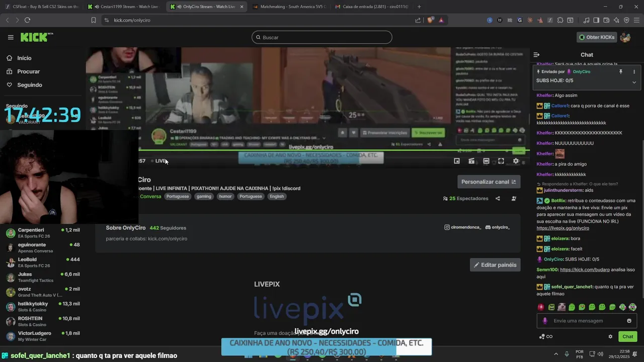Open the onlyciro_ Discord link
This screenshot has height=362, width=644.
(x=497, y=227)
